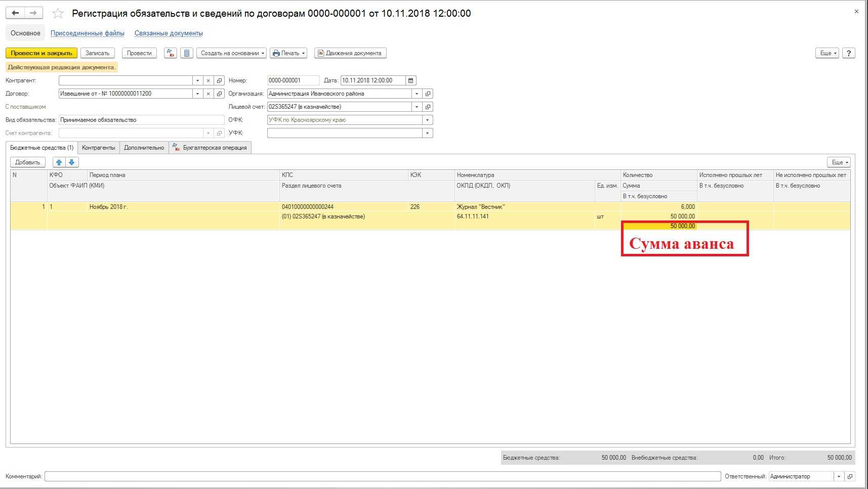This screenshot has width=868, height=489.
Task: Open the document report list icon
Action: (x=187, y=53)
